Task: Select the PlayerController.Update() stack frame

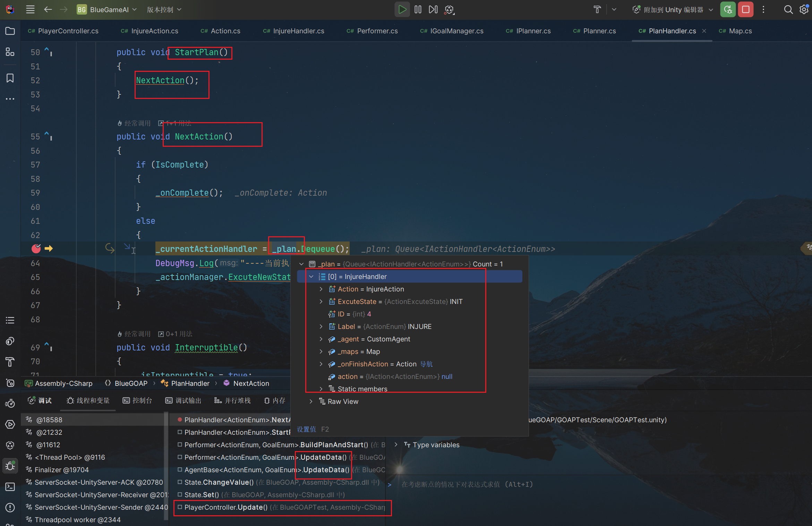Action: pos(226,507)
